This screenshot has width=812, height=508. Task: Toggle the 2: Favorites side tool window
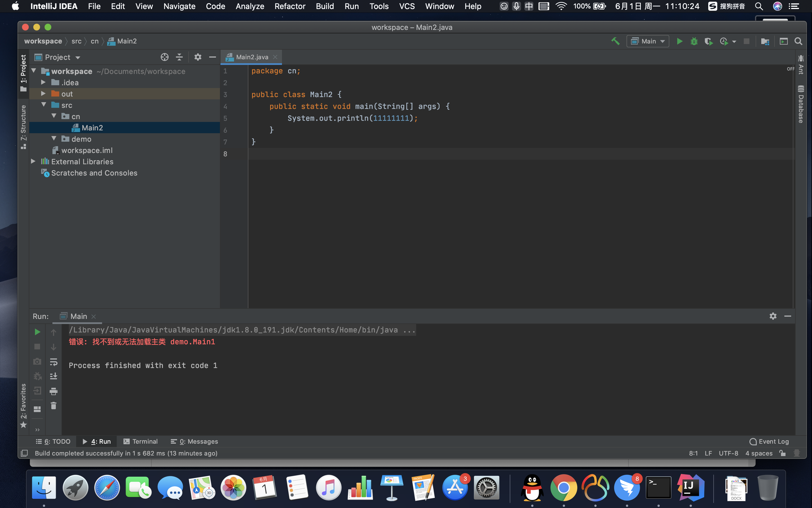click(23, 406)
